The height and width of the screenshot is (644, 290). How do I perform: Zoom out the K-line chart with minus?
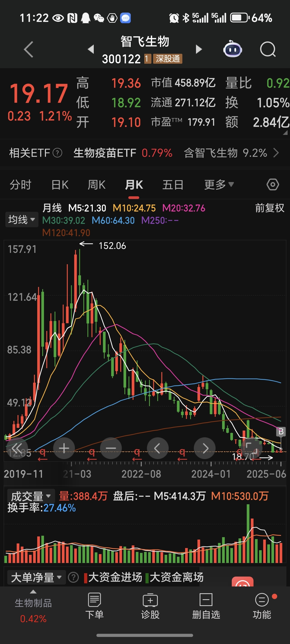[x=111, y=448]
